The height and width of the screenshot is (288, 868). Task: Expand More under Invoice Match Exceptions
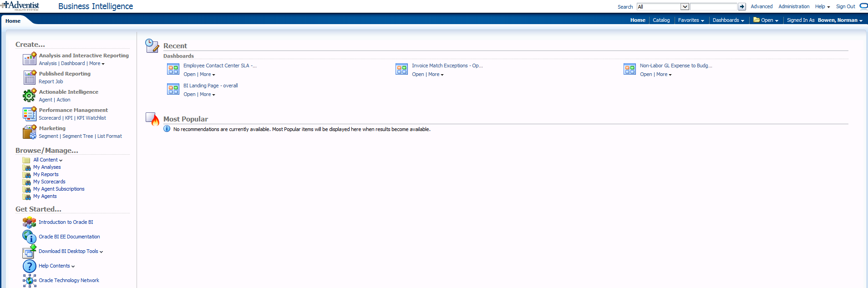click(436, 75)
